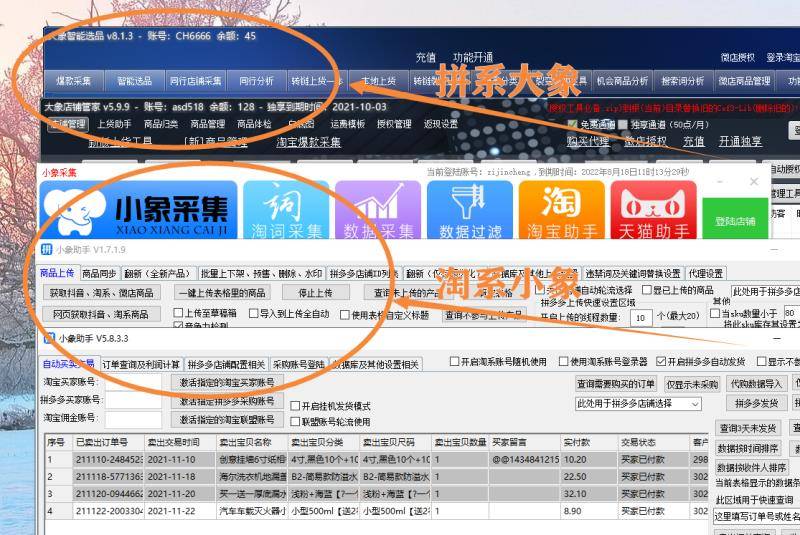Open the 天猫助手 red cat tile
This screenshot has width=800, height=535.
pos(653,210)
